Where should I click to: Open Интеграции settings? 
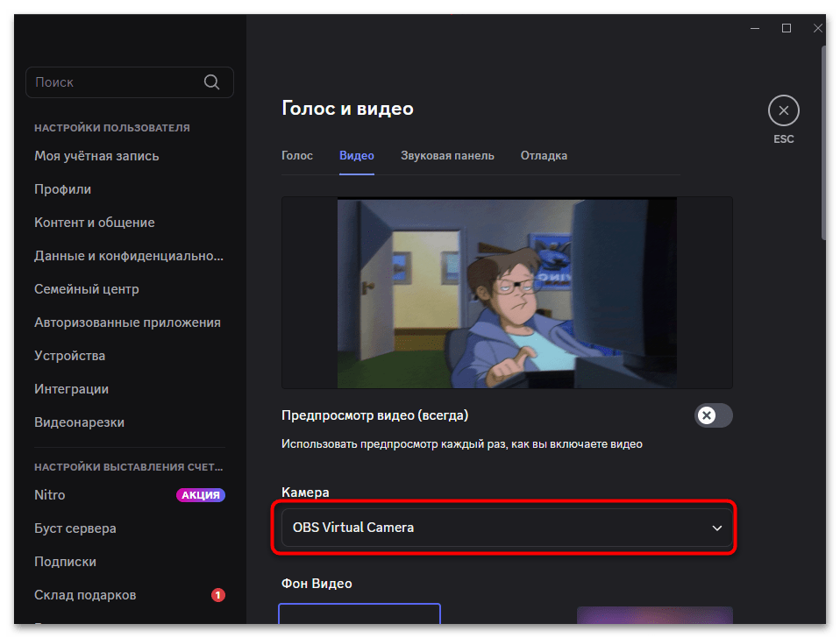[x=71, y=389]
